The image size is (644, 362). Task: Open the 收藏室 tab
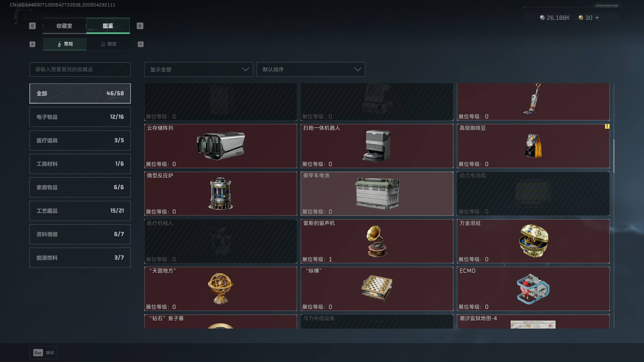coord(64,26)
